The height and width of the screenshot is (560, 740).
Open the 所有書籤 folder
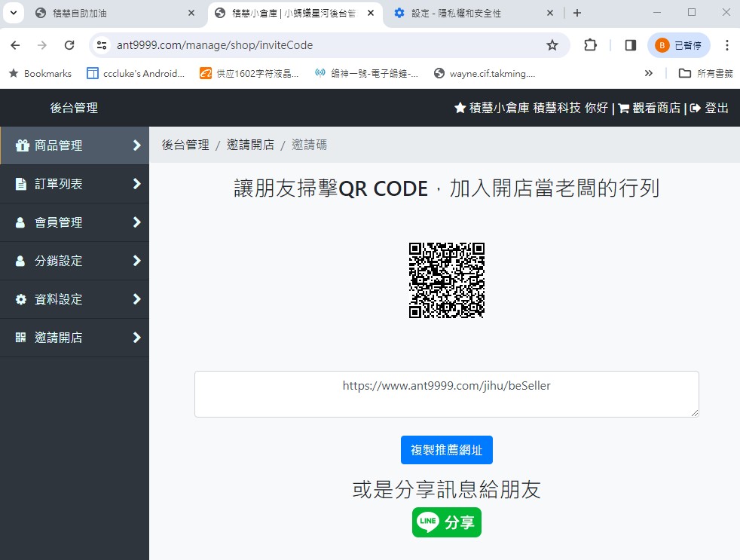pyautogui.click(x=706, y=74)
